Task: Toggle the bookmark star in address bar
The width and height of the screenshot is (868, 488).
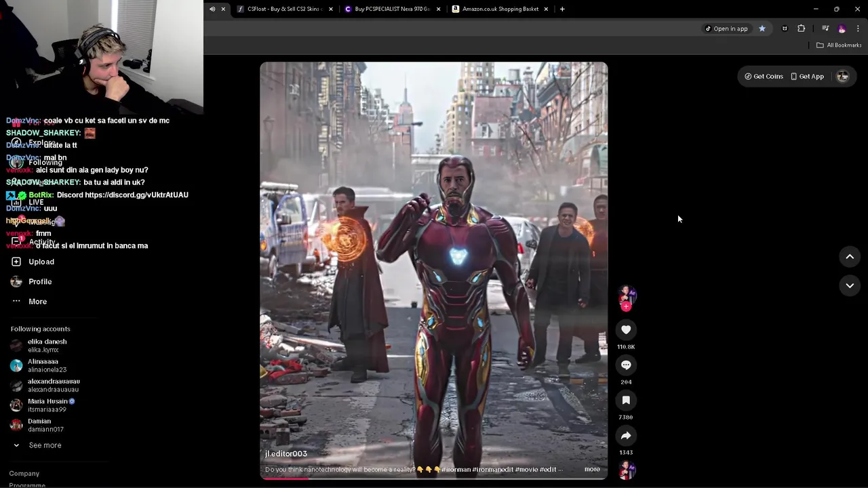Action: 762,28
